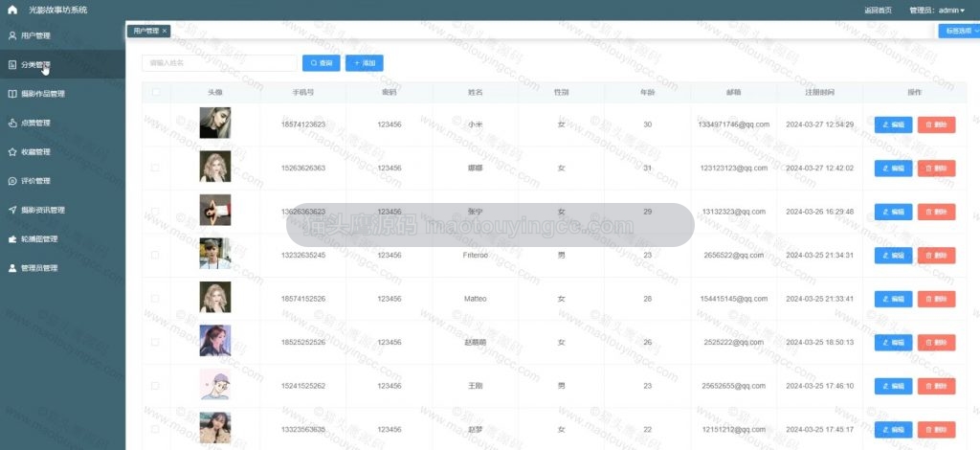The image size is (980, 450).
Task: Delete the 娜娜 user row
Action: [x=936, y=169]
